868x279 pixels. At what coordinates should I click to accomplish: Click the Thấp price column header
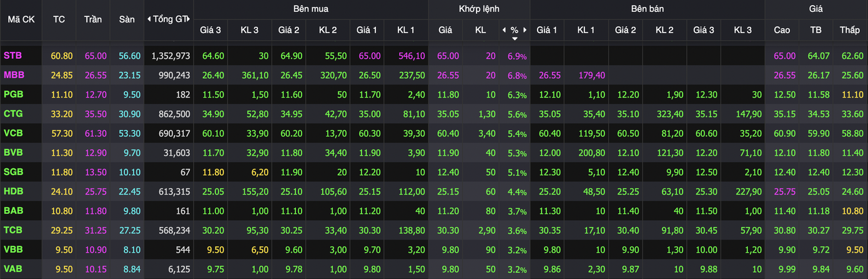tap(849, 30)
